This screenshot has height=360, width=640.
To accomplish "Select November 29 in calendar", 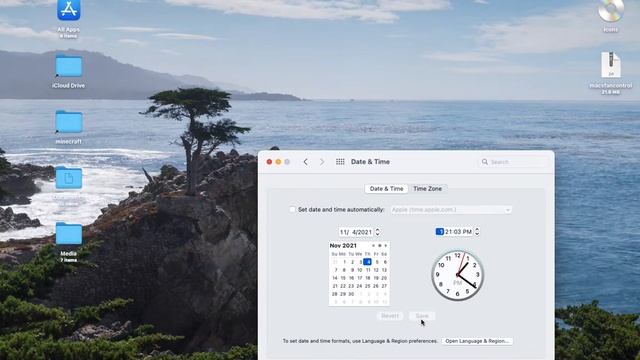I will tap(343, 294).
